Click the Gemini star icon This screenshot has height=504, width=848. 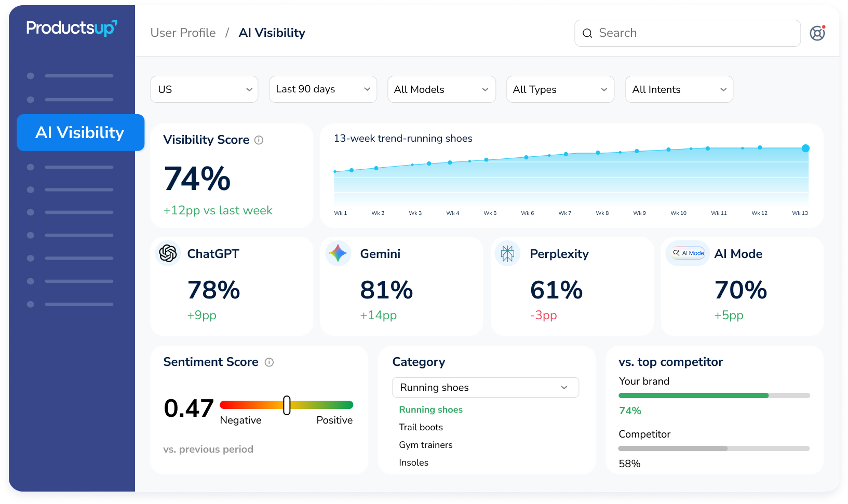coord(338,253)
